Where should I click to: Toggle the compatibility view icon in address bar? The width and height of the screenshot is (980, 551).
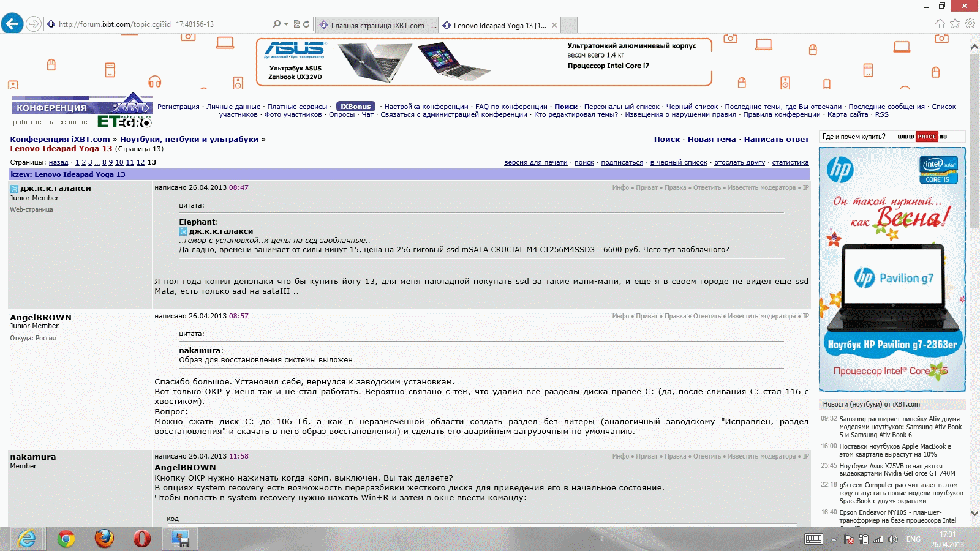[297, 24]
